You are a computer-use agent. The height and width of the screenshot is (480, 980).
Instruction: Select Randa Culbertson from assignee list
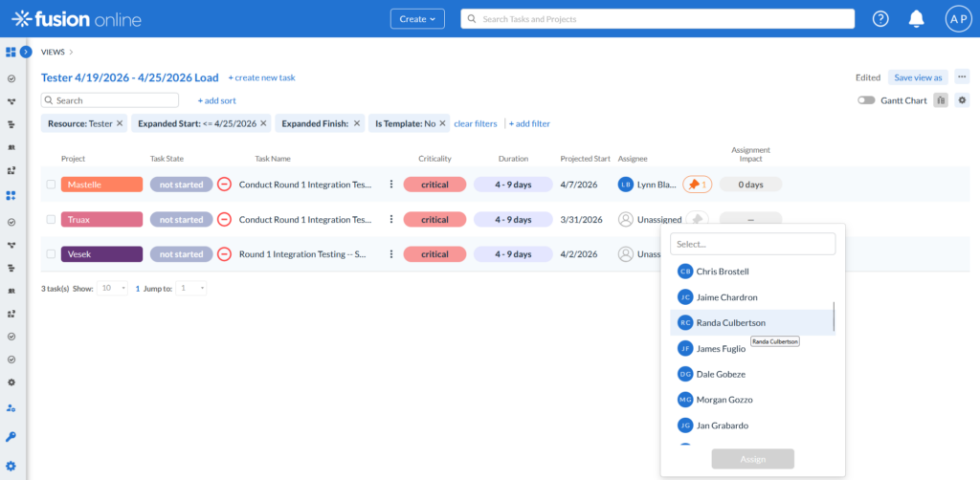pos(731,323)
